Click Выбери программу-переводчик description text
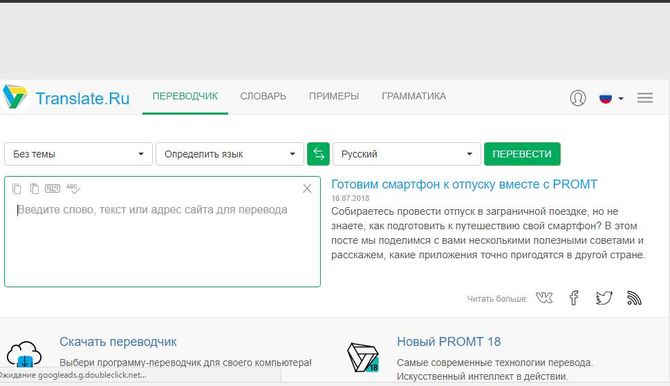 (x=185, y=362)
